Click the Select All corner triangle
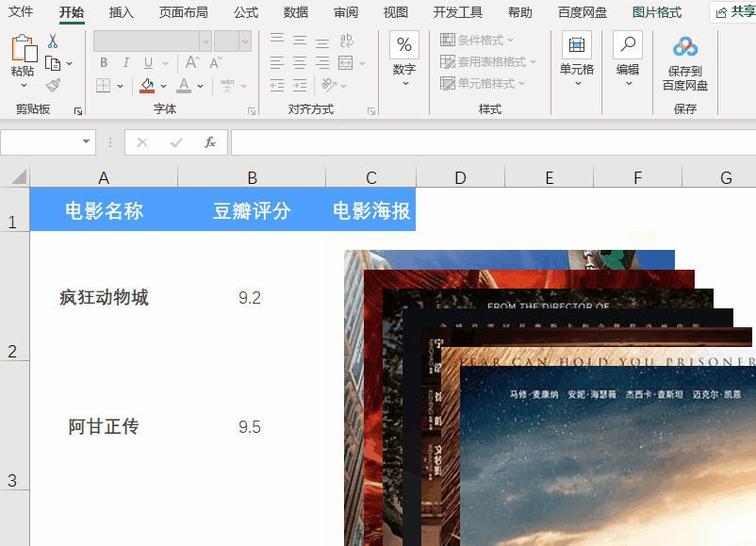The width and height of the screenshot is (756, 546). 18,176
